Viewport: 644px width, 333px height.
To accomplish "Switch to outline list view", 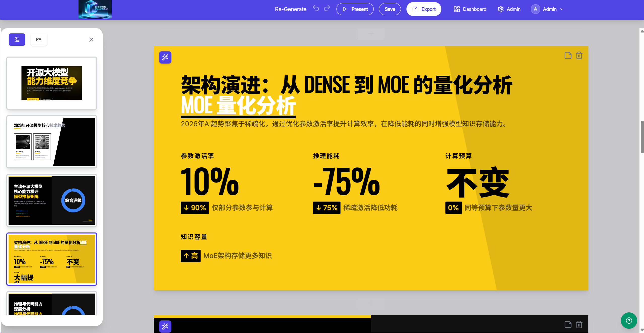I will 39,40.
